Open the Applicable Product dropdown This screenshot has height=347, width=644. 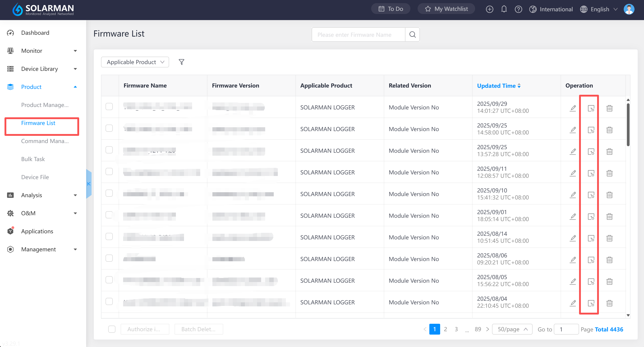coord(135,62)
